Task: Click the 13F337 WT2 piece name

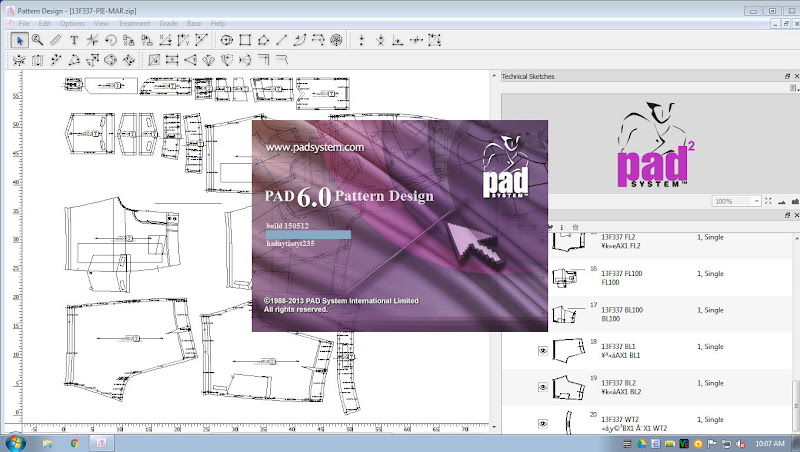Action: [619, 419]
